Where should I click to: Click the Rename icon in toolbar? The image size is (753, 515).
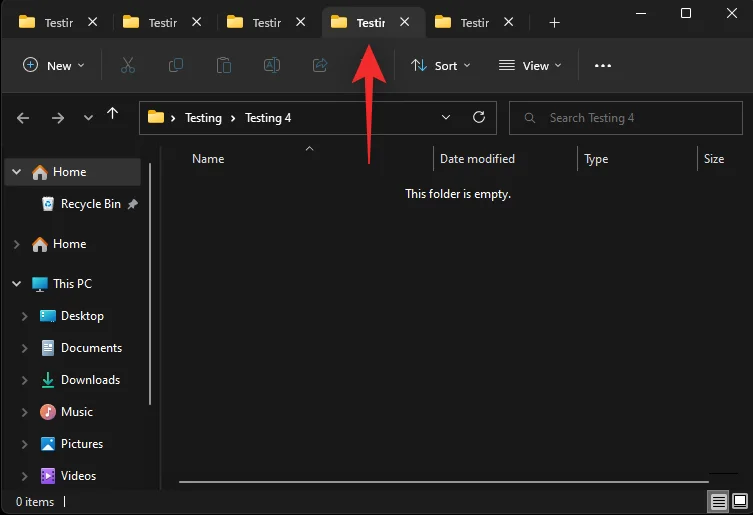pos(271,65)
